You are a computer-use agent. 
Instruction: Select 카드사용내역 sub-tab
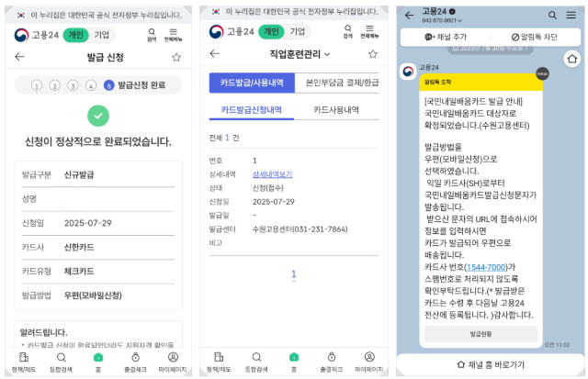[x=336, y=110]
